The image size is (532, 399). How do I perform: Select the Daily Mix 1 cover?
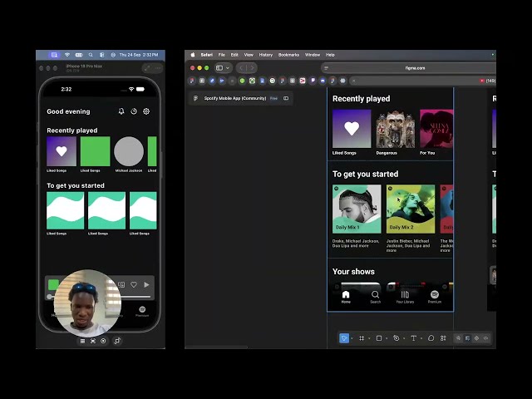(x=357, y=209)
